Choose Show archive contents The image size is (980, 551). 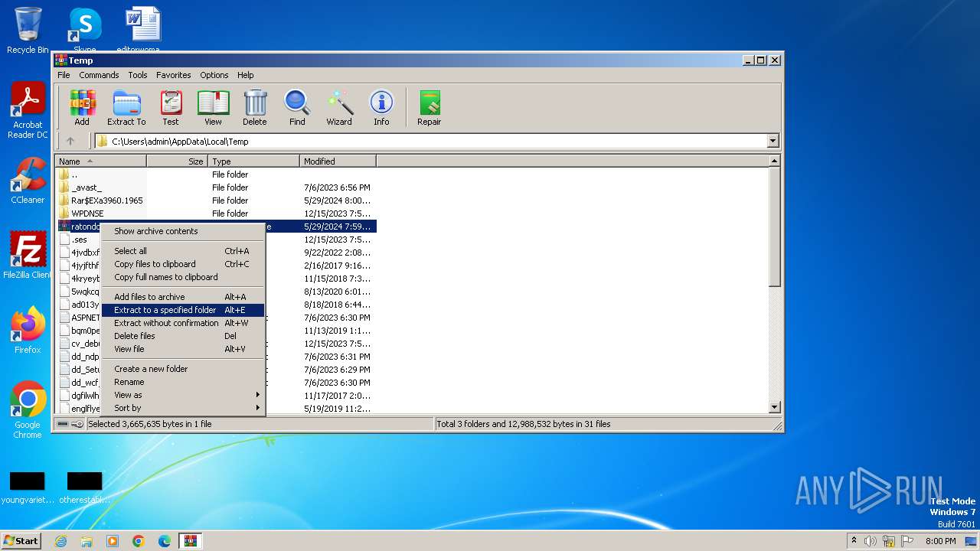click(183, 231)
